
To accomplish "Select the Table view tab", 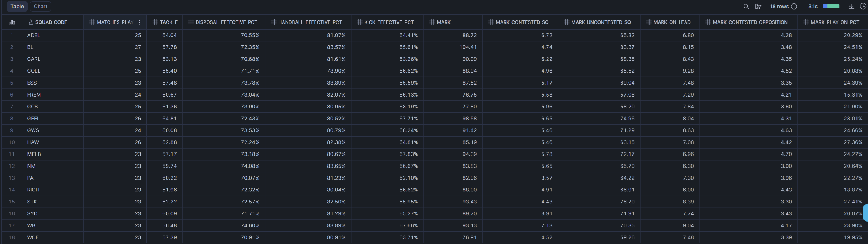I will [17, 7].
